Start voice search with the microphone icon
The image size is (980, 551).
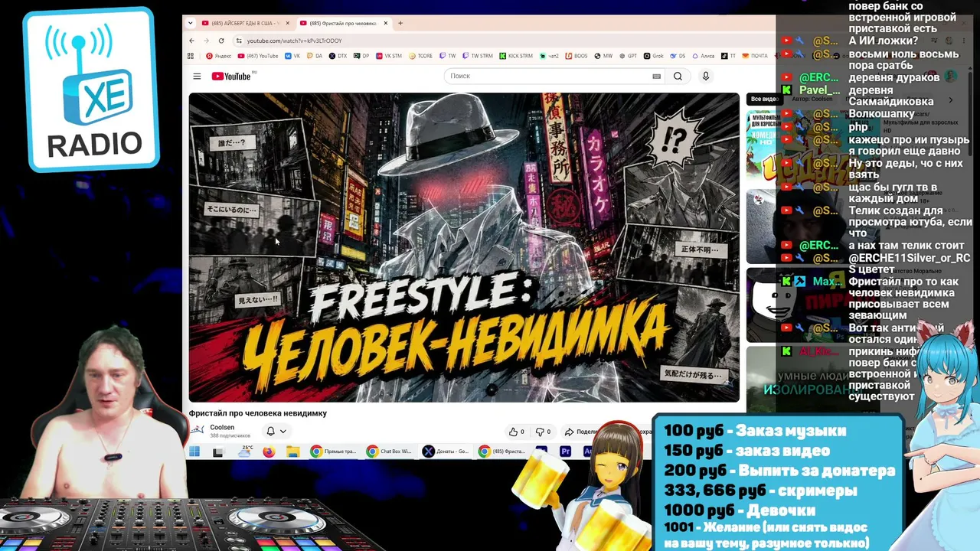click(x=706, y=76)
